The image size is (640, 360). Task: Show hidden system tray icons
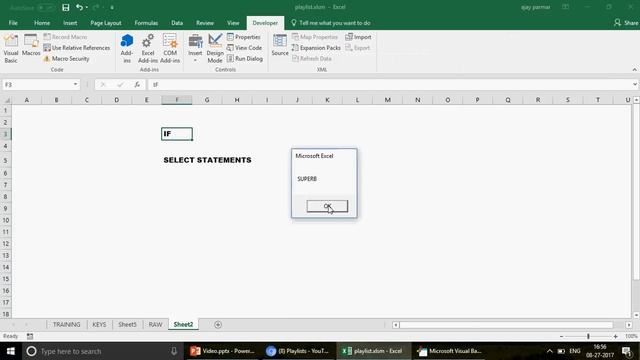tap(549, 351)
